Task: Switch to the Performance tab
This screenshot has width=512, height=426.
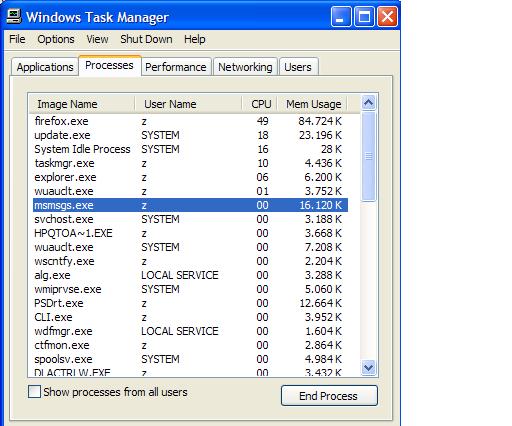Action: (x=176, y=67)
